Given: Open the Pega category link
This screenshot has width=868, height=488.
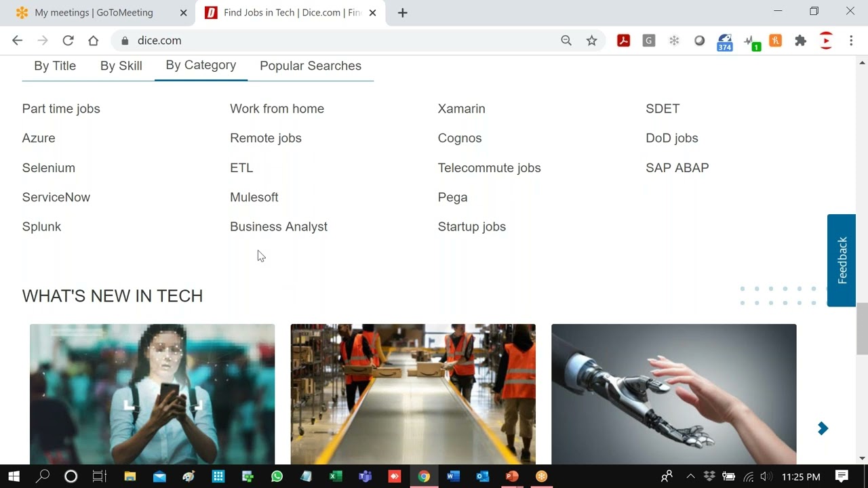Looking at the screenshot, I should pos(453,198).
